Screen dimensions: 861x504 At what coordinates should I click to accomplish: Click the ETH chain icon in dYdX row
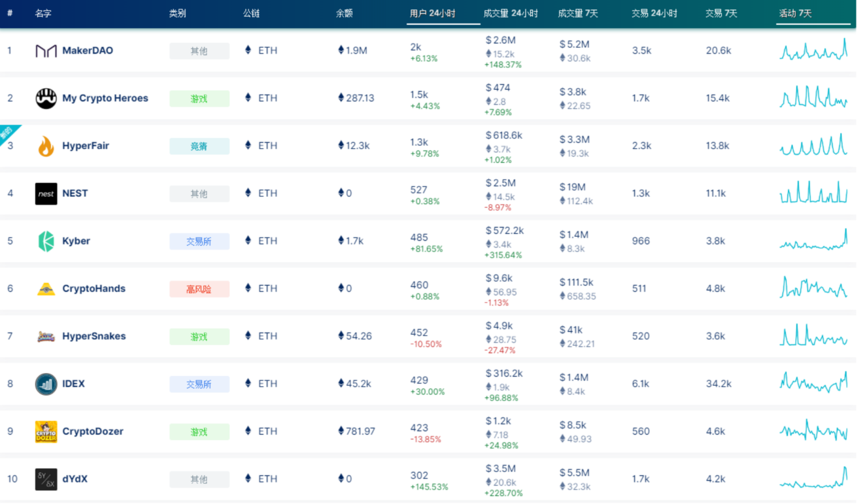[248, 479]
